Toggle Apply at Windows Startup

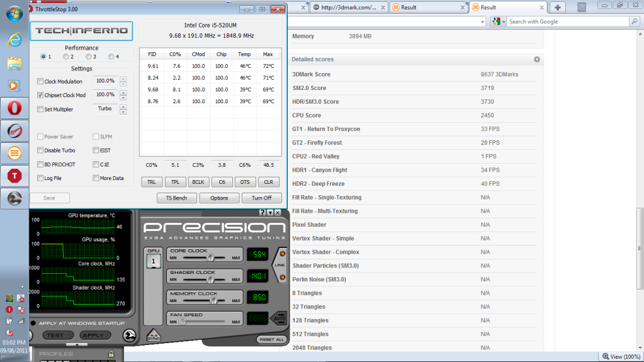33,323
